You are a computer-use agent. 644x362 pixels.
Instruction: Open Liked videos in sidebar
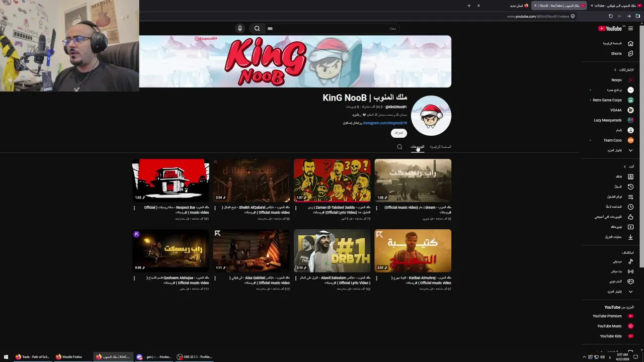(x=614, y=217)
